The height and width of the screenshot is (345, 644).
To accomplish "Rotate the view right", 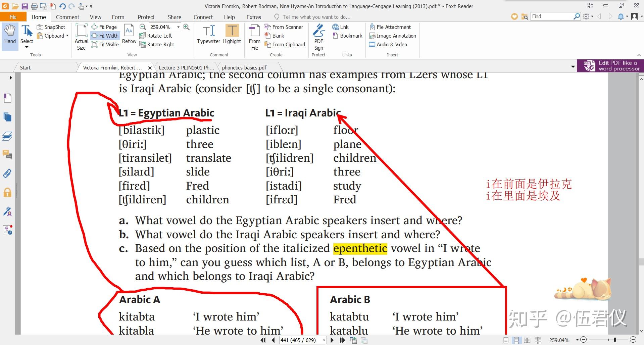I will pyautogui.click(x=157, y=44).
